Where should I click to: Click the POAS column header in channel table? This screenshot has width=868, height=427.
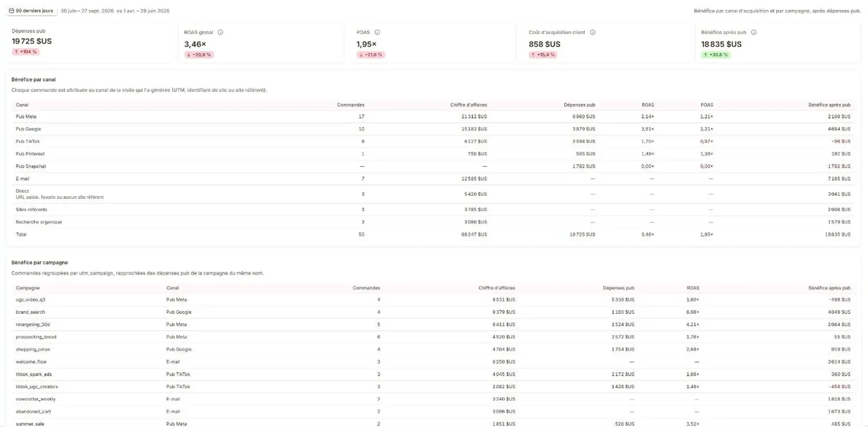706,104
